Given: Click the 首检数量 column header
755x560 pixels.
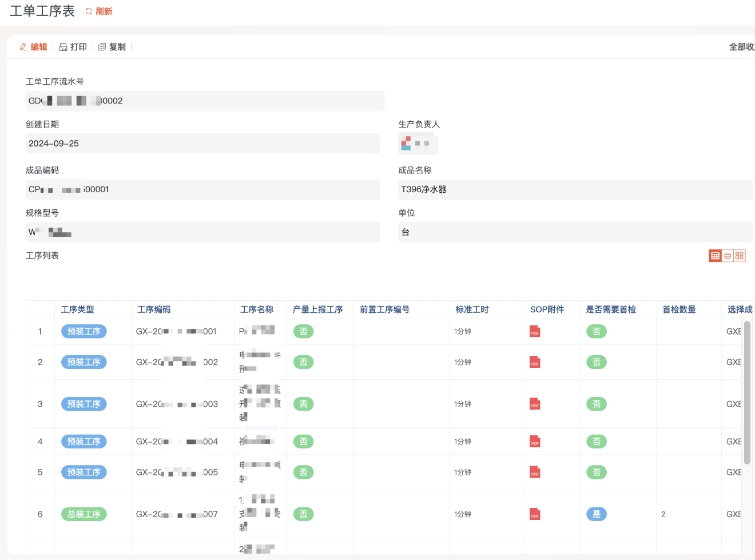Looking at the screenshot, I should click(x=679, y=309).
